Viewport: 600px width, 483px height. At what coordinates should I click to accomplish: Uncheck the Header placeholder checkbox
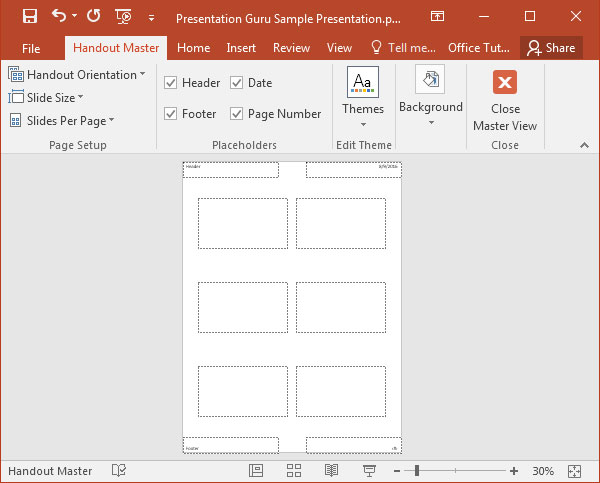point(170,83)
